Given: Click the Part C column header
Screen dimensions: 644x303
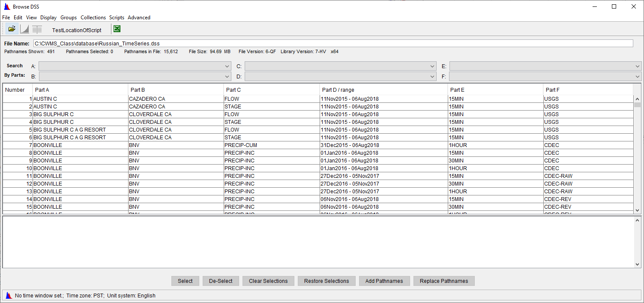Looking at the screenshot, I should 271,90.
